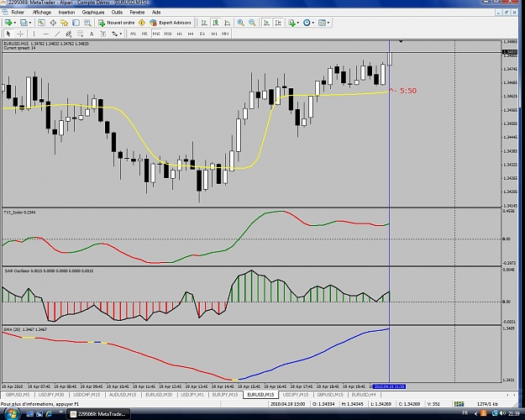Screen dimensions: 525x420
Task: Open the Affichage menu
Action: point(42,13)
